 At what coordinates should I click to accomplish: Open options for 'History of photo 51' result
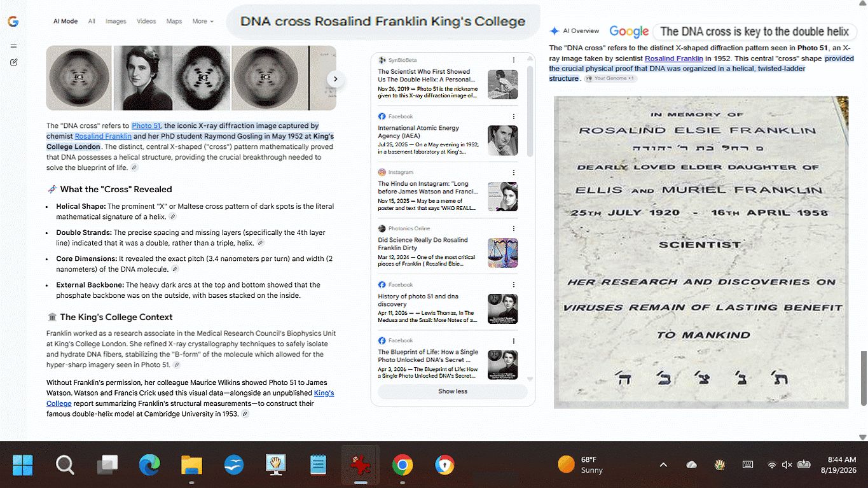(513, 284)
